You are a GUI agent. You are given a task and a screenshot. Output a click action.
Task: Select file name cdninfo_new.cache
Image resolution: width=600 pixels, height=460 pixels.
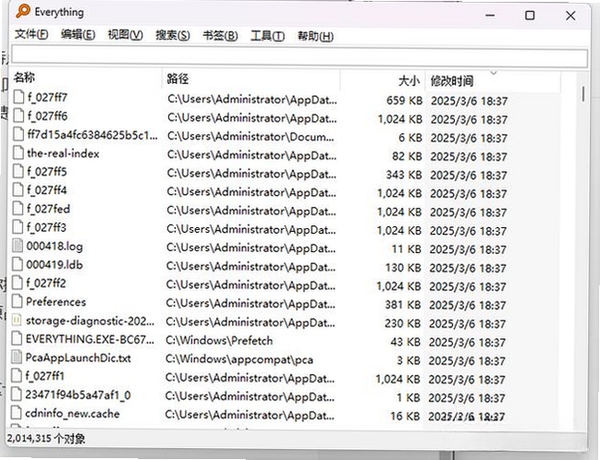72,414
